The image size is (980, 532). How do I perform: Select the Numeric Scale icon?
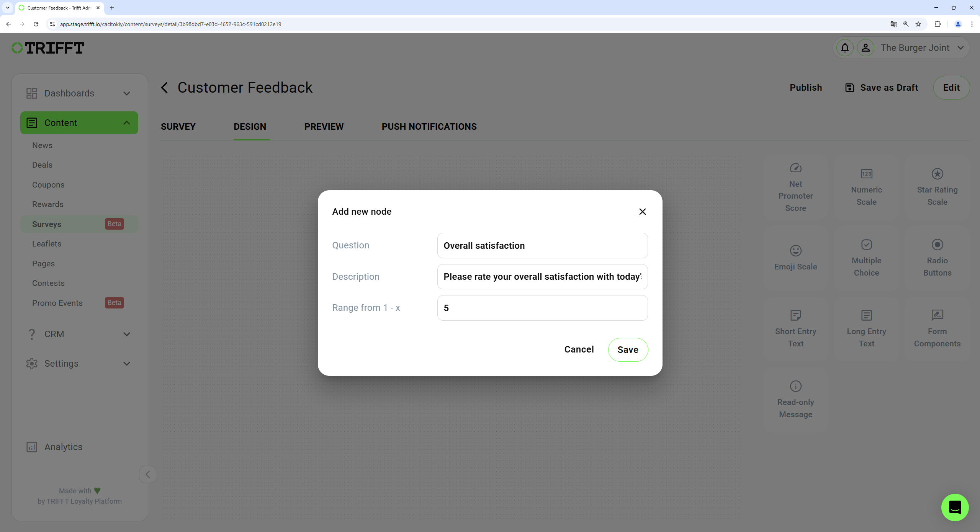click(x=867, y=174)
